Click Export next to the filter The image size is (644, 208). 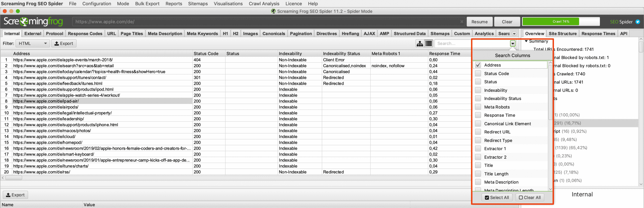pyautogui.click(x=64, y=44)
